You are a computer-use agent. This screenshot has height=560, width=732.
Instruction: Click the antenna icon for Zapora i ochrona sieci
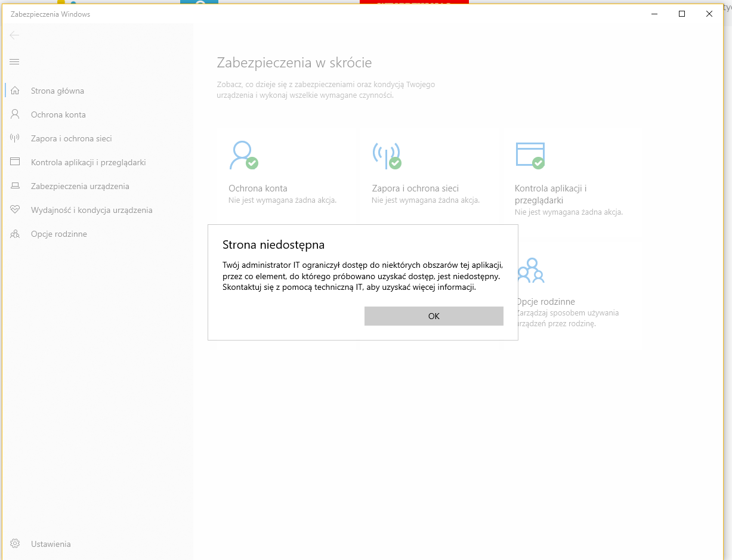[15, 138]
